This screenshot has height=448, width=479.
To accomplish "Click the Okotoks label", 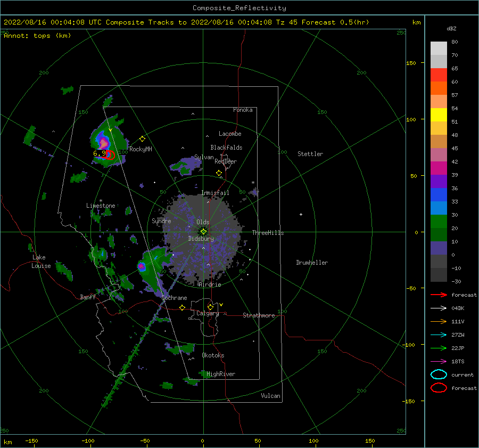I will pos(213,355).
